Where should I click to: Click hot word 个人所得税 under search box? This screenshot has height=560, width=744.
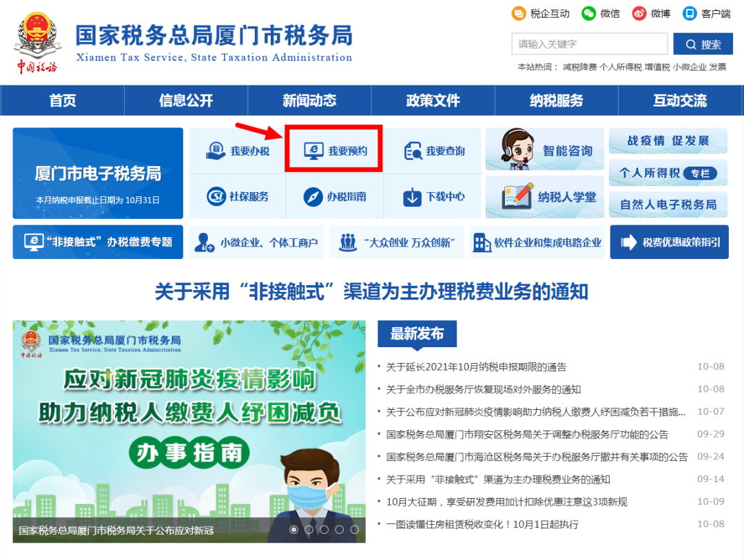tap(621, 67)
